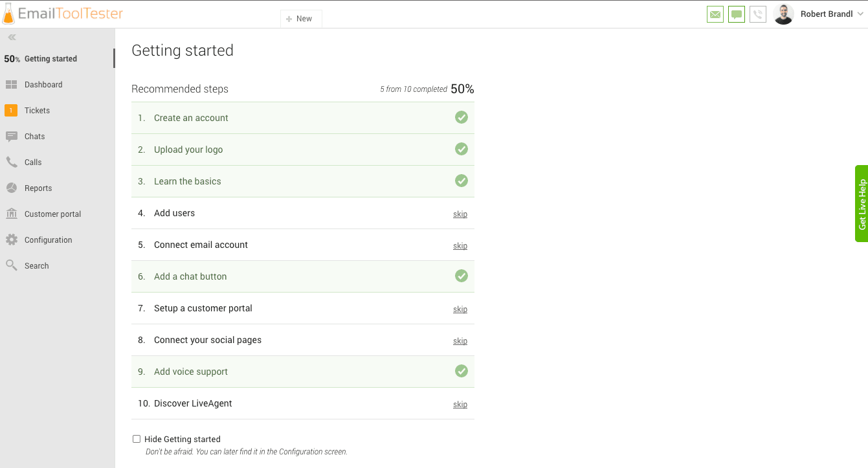
Task: Go to Chats menu item
Action: (x=35, y=137)
